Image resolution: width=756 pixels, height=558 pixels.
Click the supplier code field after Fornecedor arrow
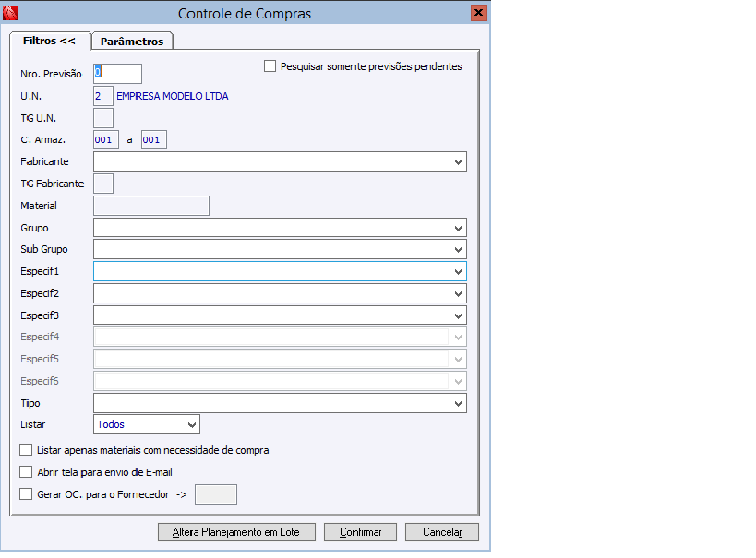coord(216,494)
